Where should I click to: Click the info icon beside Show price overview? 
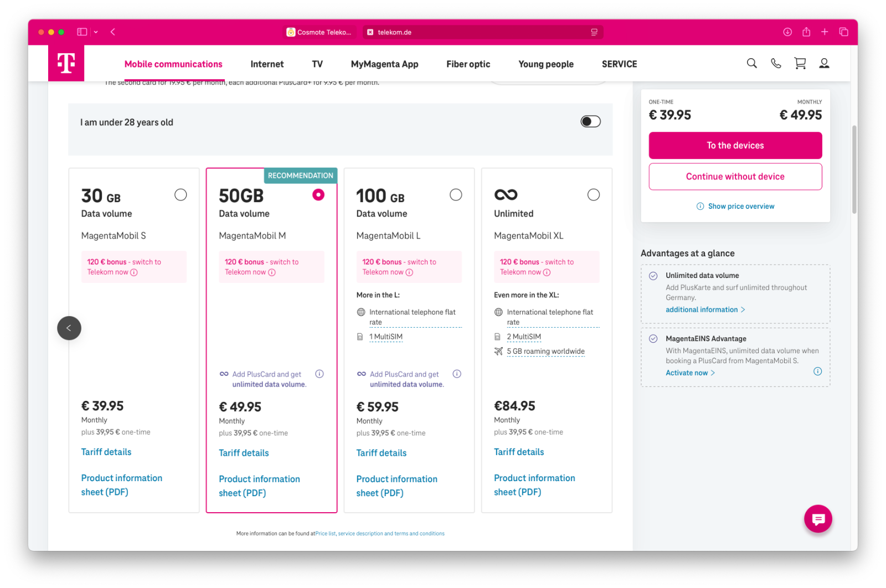pyautogui.click(x=700, y=206)
